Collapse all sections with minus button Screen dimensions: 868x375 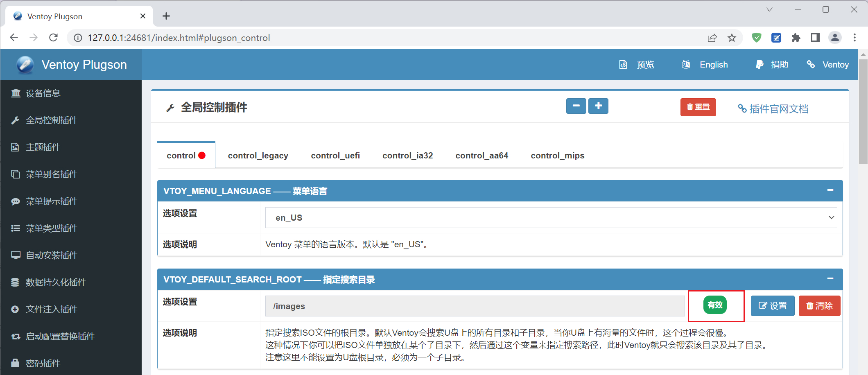click(576, 106)
